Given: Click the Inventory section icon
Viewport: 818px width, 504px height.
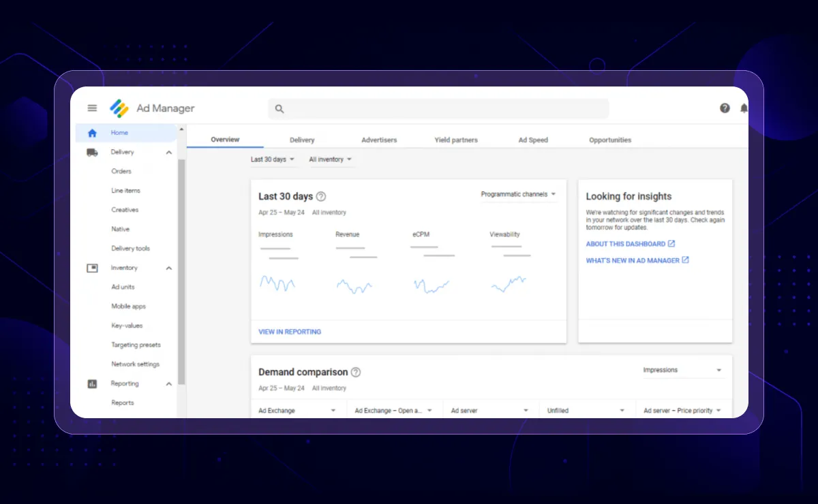Looking at the screenshot, I should pyautogui.click(x=92, y=268).
